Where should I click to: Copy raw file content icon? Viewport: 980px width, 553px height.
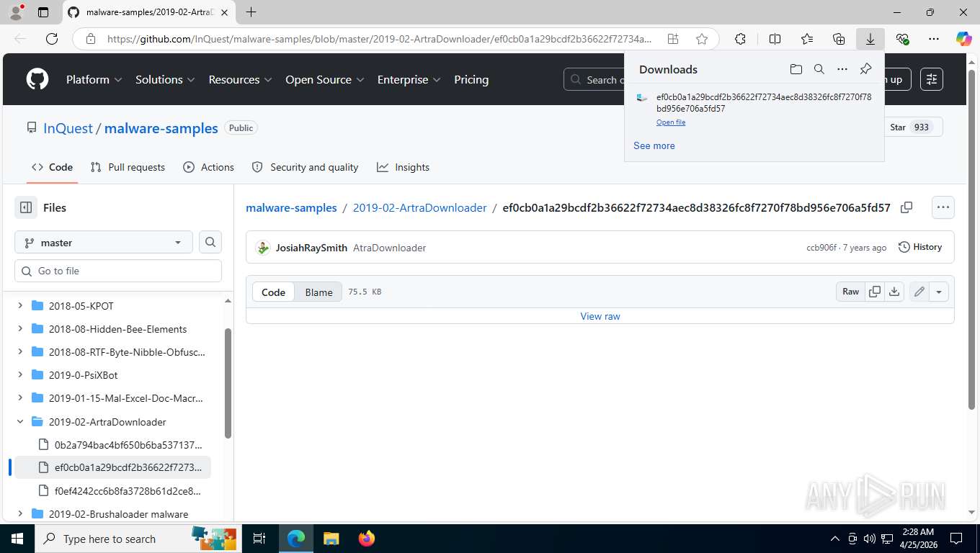pos(875,292)
